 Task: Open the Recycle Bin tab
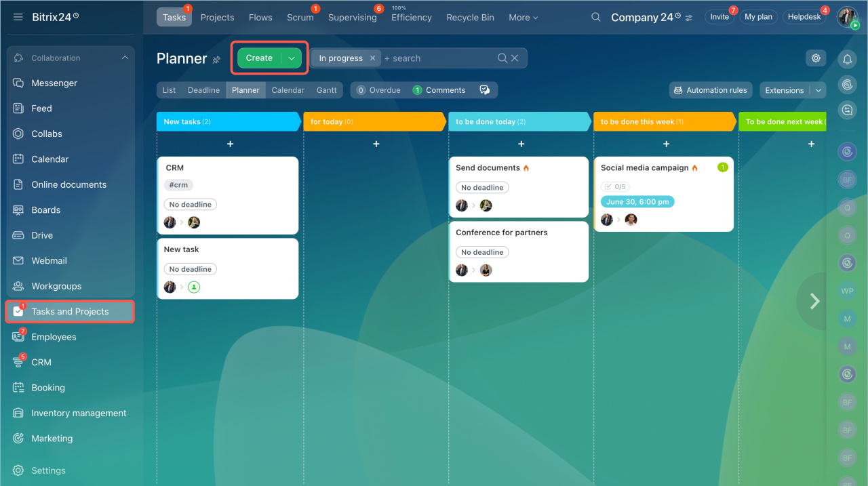pyautogui.click(x=470, y=18)
